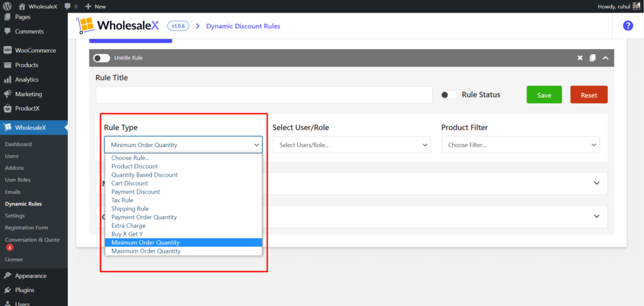Click the WholesaleX sidebar menu icon
This screenshot has height=306, width=644.
[8, 128]
